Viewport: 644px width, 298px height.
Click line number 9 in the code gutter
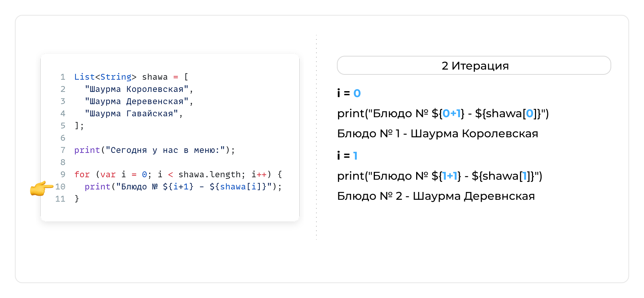tap(63, 174)
